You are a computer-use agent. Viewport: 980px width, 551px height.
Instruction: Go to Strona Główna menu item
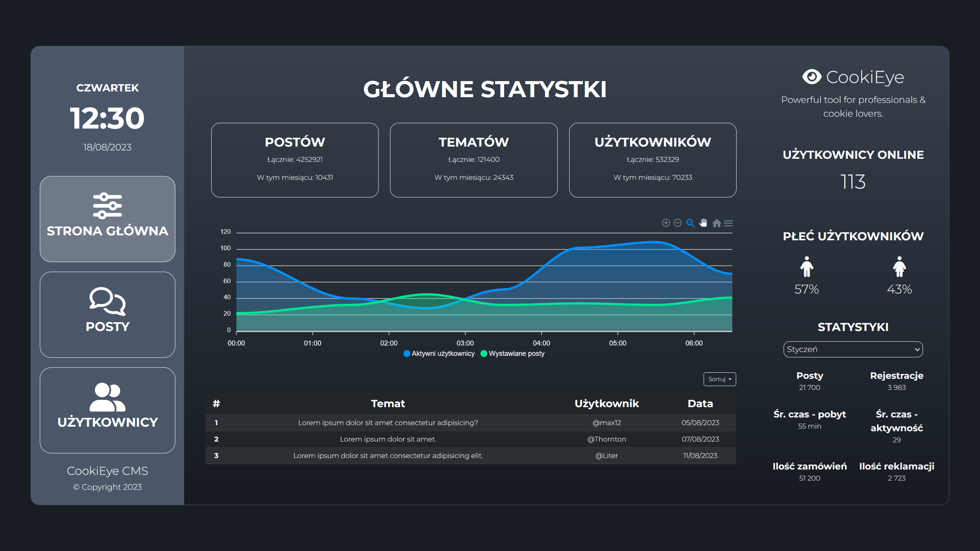click(108, 219)
